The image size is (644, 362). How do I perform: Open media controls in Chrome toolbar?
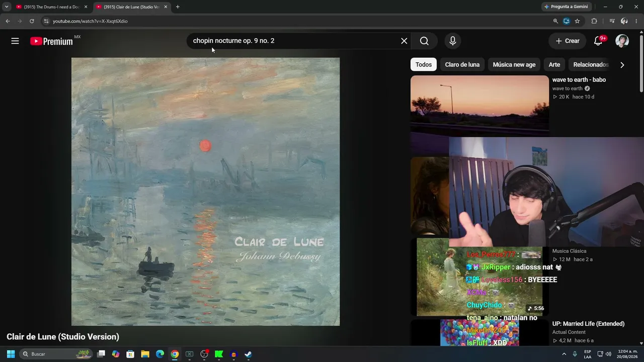click(612, 21)
